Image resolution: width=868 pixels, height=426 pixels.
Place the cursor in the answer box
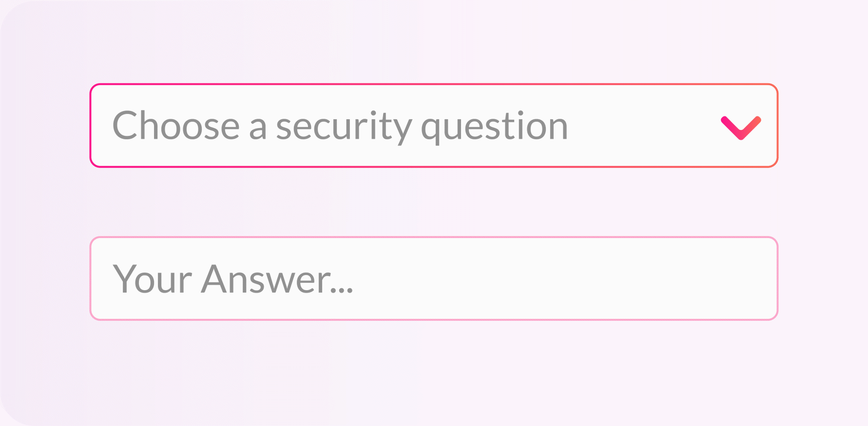(x=434, y=278)
